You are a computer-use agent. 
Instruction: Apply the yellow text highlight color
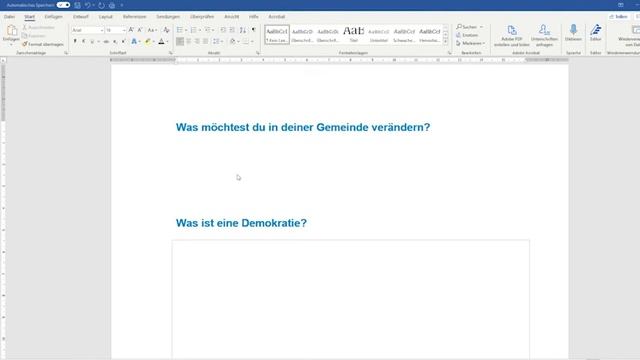148,41
